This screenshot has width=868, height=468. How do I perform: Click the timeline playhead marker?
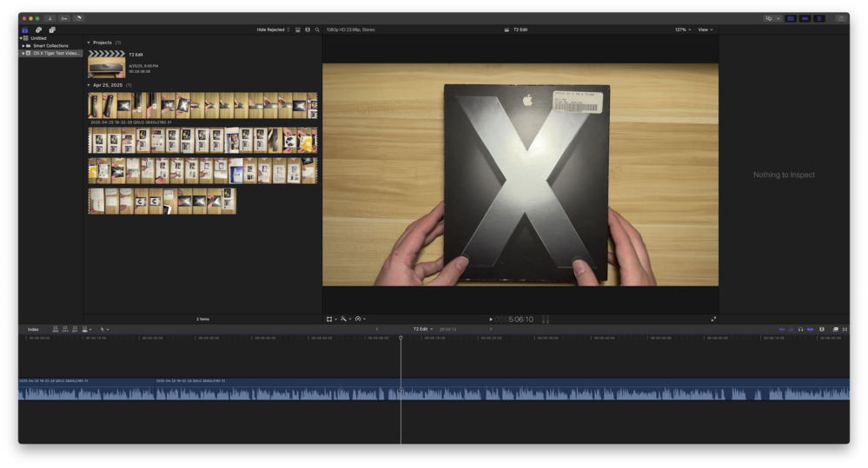[x=401, y=338]
